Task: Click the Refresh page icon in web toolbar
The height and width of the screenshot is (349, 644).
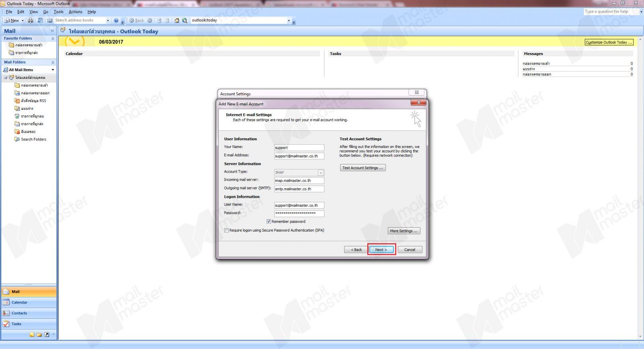Action: point(167,21)
